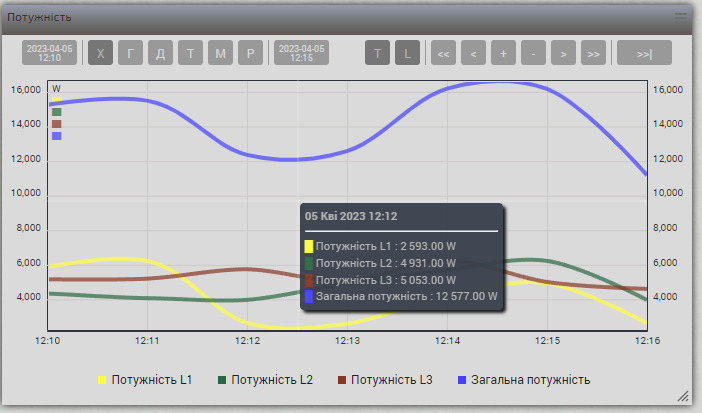Select the 'М' period button
Screen dimensions: 702x413
220,53
